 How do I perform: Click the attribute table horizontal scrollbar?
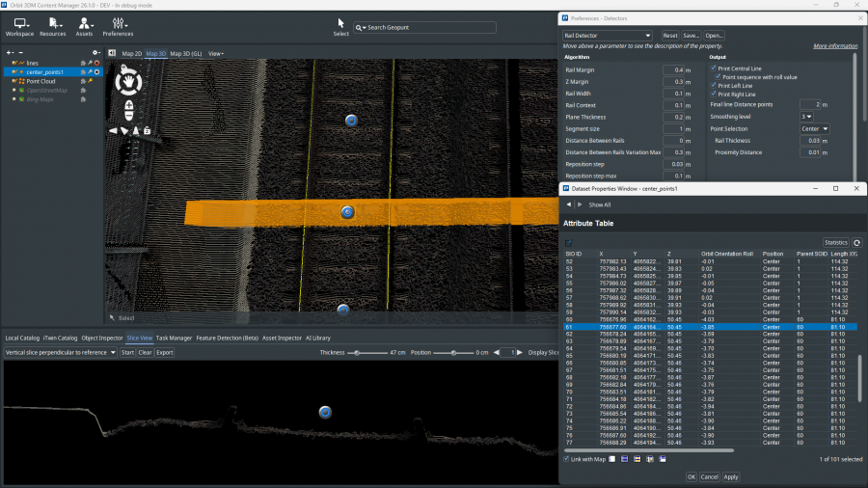click(648, 450)
